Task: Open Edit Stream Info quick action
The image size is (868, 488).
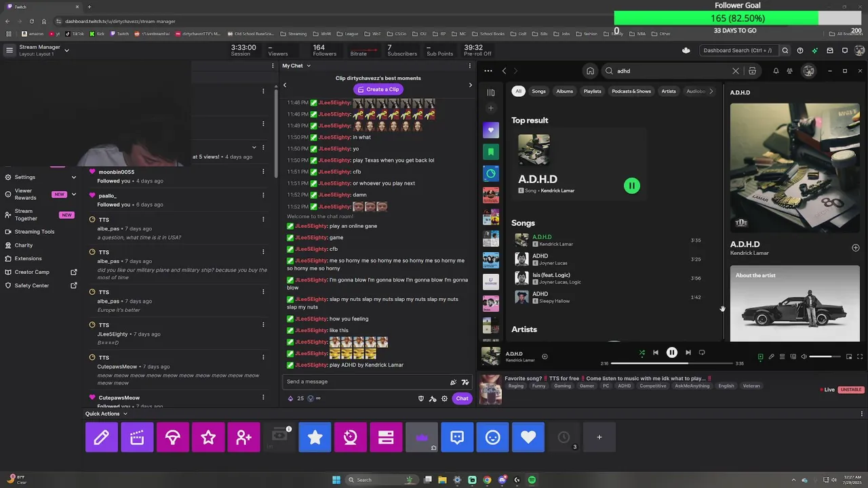Action: coord(101,437)
